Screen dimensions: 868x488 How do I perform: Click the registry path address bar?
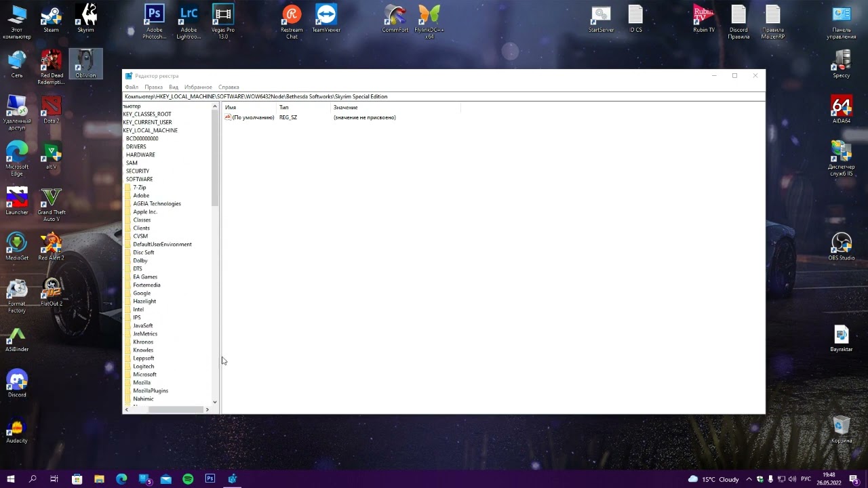pyautogui.click(x=443, y=96)
